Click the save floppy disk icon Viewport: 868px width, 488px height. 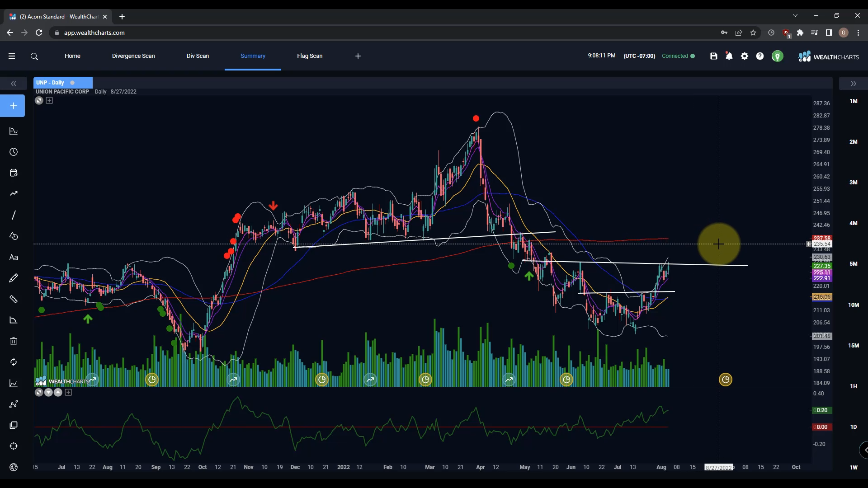click(x=714, y=56)
